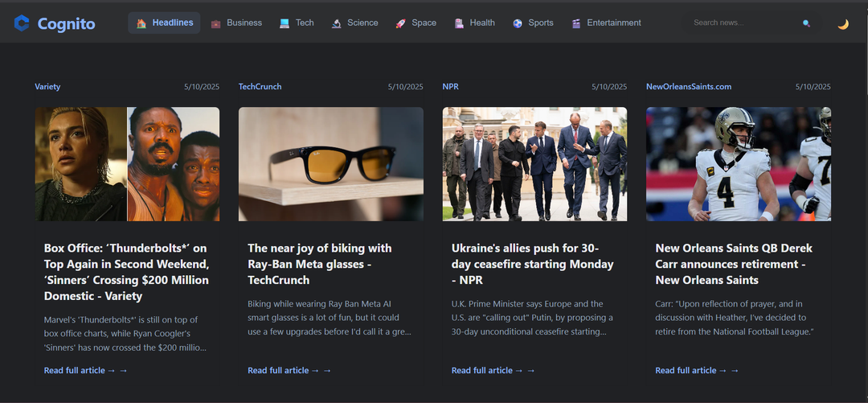This screenshot has height=403, width=868.
Task: Open the Science news tab
Action: pos(355,23)
